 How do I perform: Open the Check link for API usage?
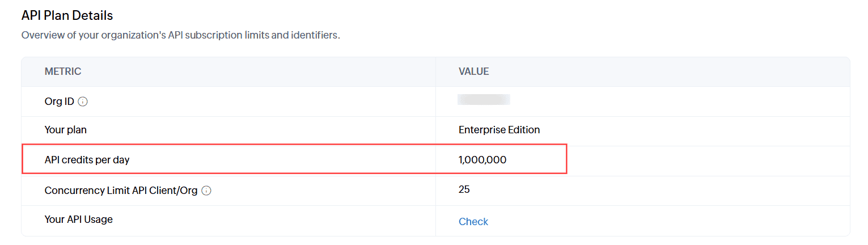tap(473, 222)
